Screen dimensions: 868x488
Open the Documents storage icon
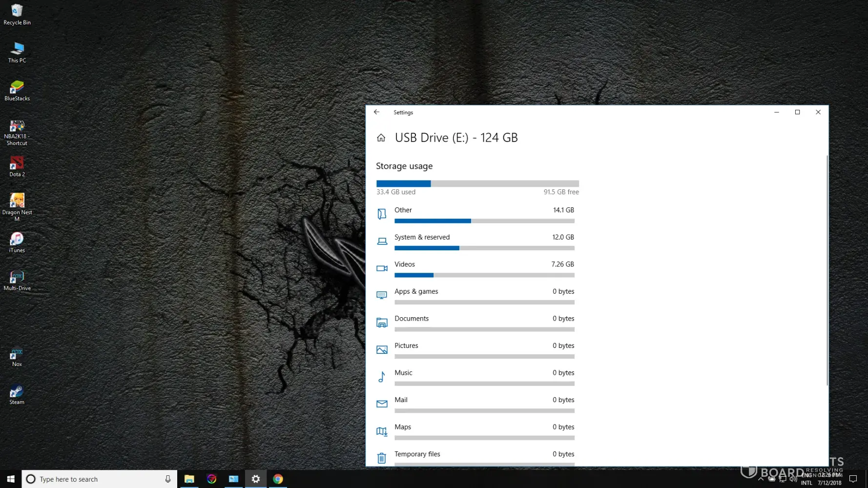[x=382, y=323]
